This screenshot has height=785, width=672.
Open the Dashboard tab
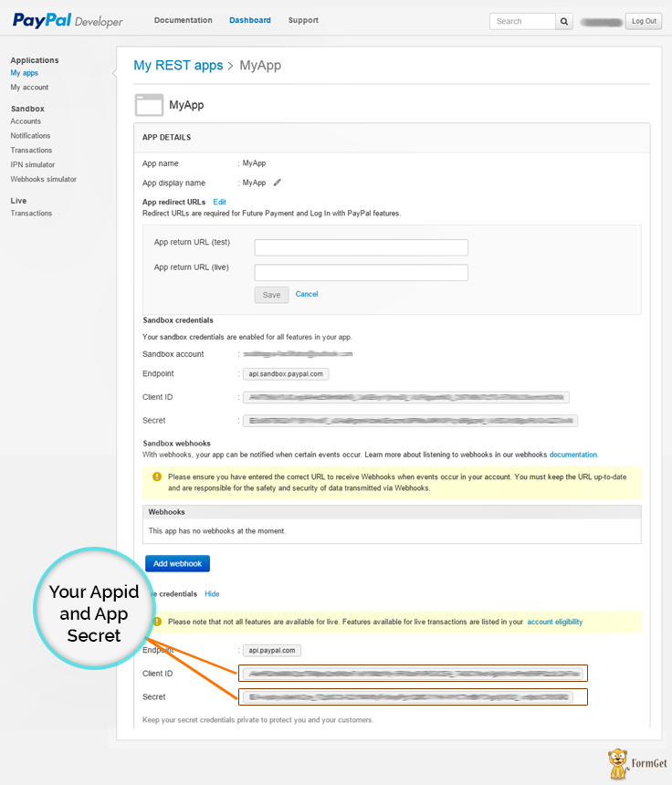(250, 20)
